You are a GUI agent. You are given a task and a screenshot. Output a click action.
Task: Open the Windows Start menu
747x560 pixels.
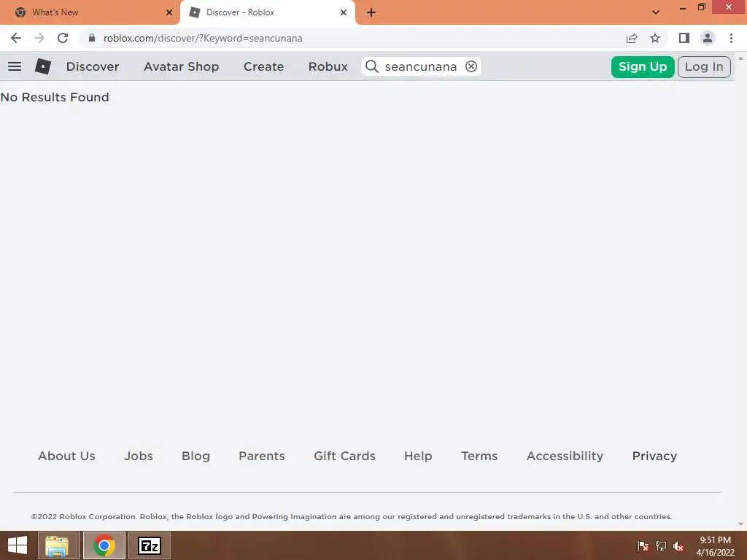pos(18,545)
